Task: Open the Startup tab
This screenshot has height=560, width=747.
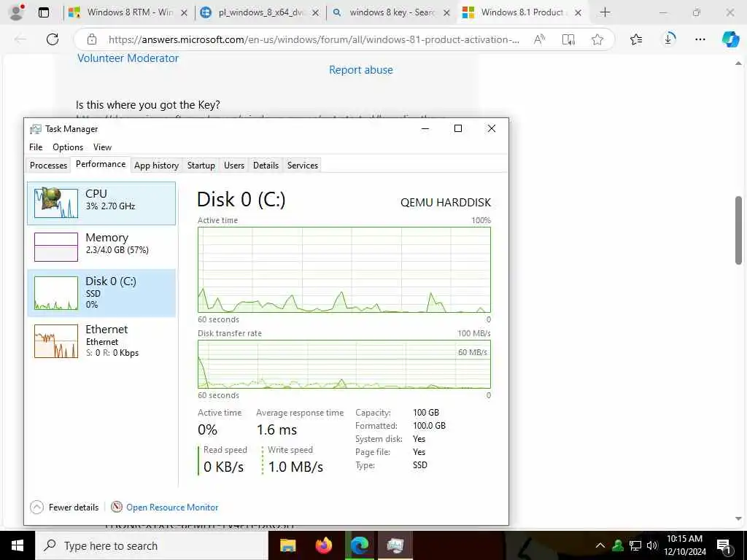Action: [201, 166]
